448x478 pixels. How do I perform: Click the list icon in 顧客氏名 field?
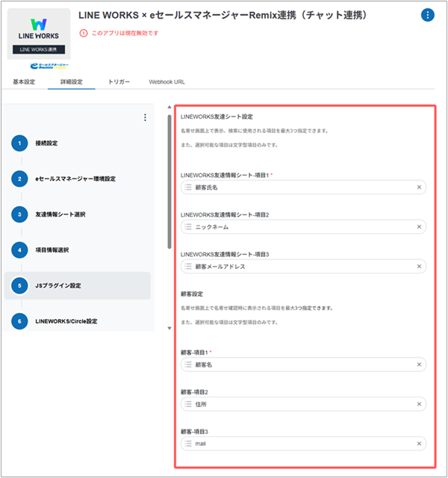click(188, 187)
